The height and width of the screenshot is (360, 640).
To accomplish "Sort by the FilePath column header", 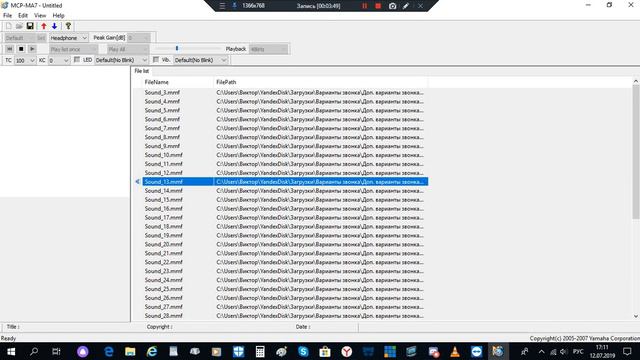I will [321, 82].
